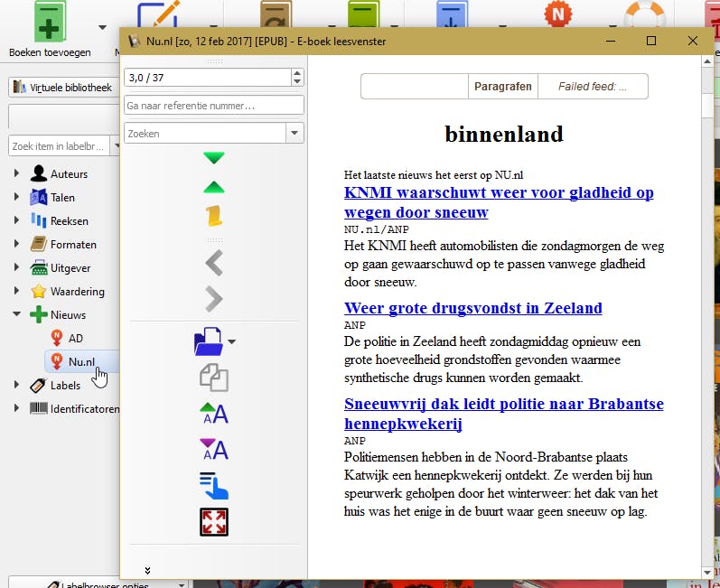Click the green book toolbar icon
720x588 pixels.
pos(364,14)
